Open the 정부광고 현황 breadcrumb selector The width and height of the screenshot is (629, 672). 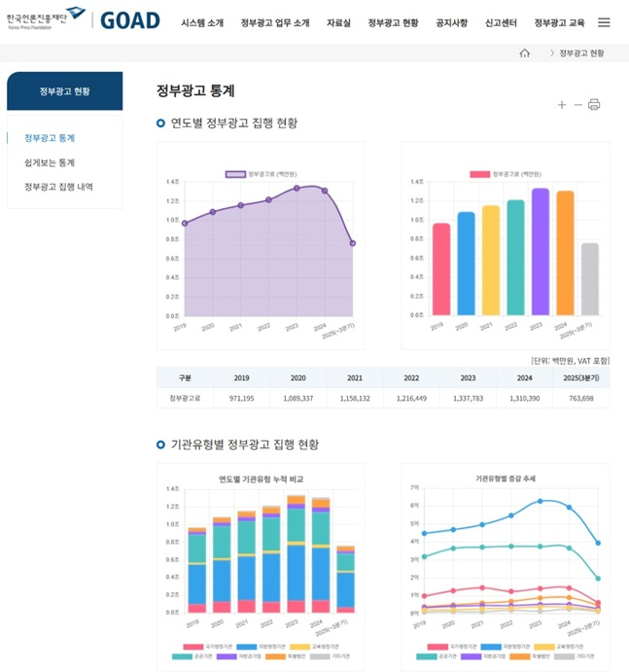point(580,53)
